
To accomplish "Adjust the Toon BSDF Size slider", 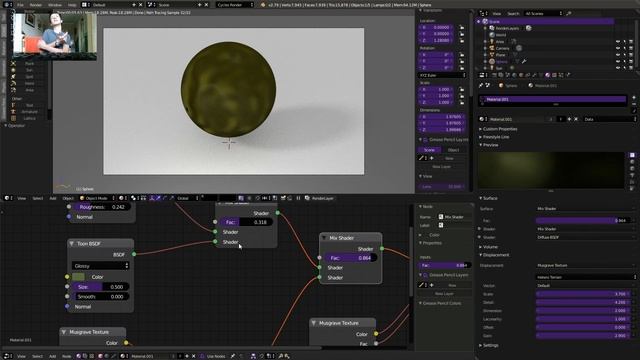I will pyautogui.click(x=100, y=287).
